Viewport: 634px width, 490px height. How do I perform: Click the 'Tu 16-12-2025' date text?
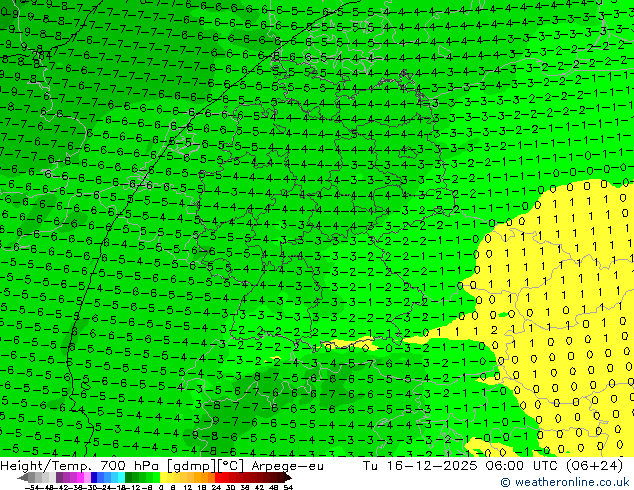click(x=420, y=466)
